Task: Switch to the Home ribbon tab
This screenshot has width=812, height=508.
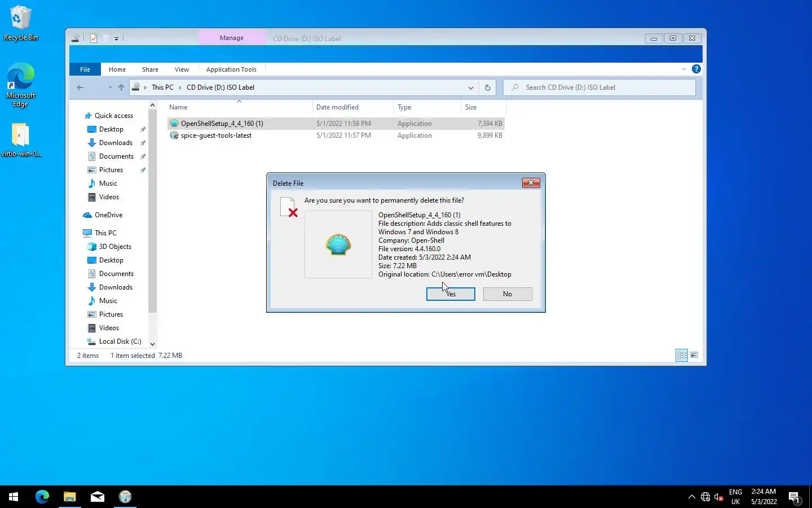Action: click(117, 69)
